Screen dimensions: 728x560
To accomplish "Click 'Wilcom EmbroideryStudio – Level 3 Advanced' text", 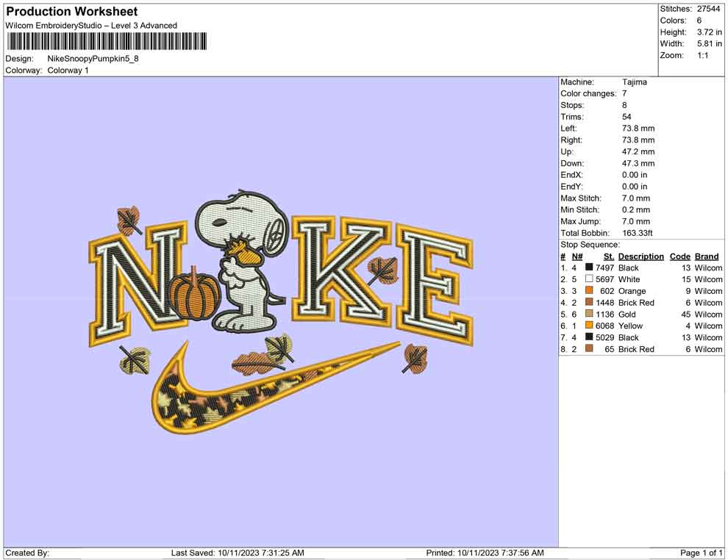I will point(91,26).
